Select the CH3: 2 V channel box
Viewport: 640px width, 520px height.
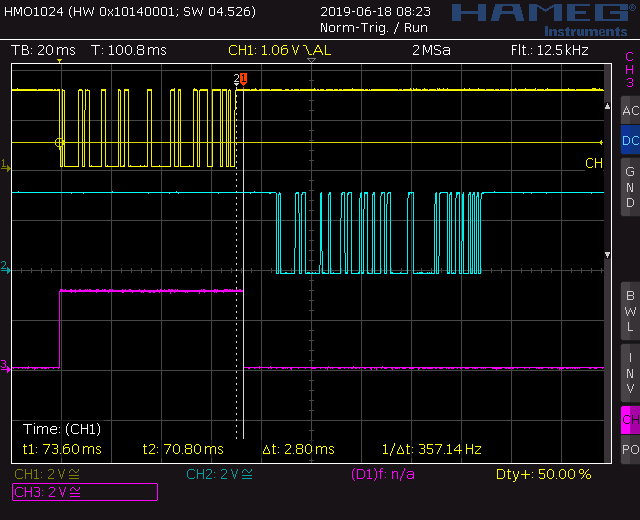[x=84, y=491]
